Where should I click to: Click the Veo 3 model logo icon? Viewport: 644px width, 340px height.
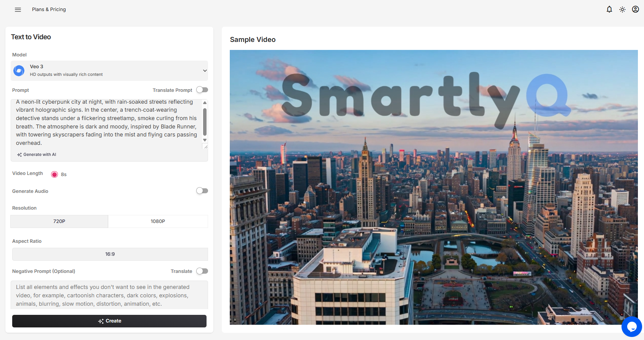(19, 71)
